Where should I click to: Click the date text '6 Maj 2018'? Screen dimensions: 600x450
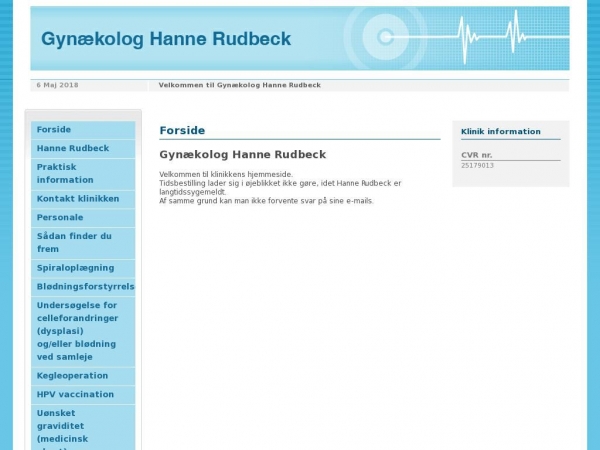point(57,85)
